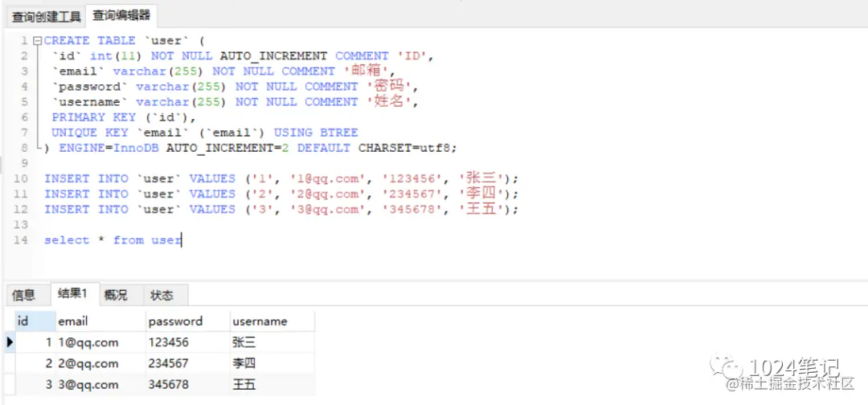The width and height of the screenshot is (868, 405).
Task: Place cursor in 'select * from user' line
Action: (x=113, y=240)
